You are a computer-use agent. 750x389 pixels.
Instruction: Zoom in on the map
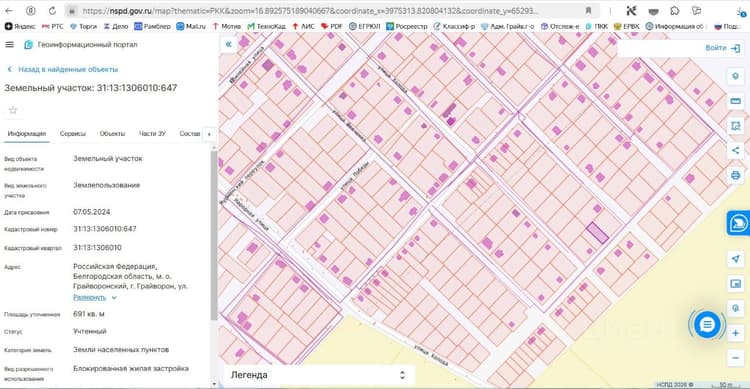(736, 333)
